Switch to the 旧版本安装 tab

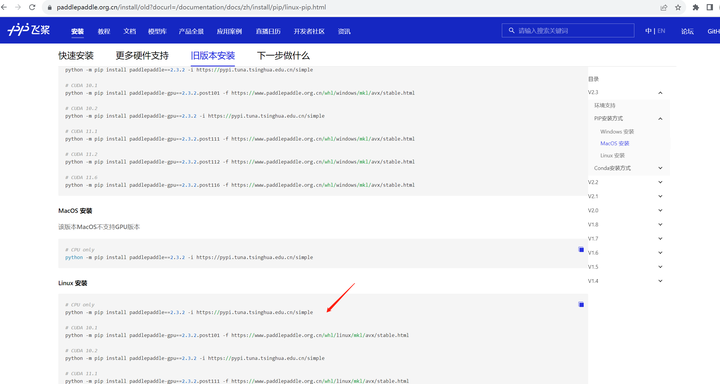pos(213,56)
